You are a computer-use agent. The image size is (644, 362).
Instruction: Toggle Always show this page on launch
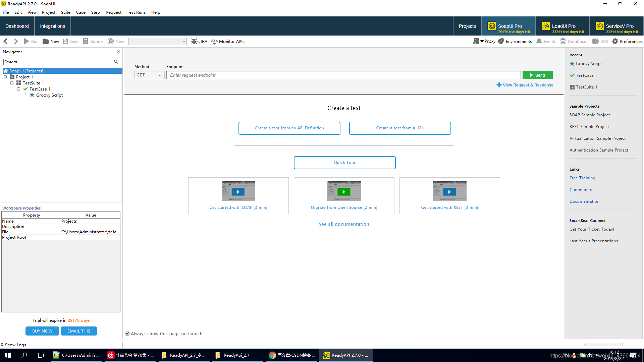pos(127,334)
